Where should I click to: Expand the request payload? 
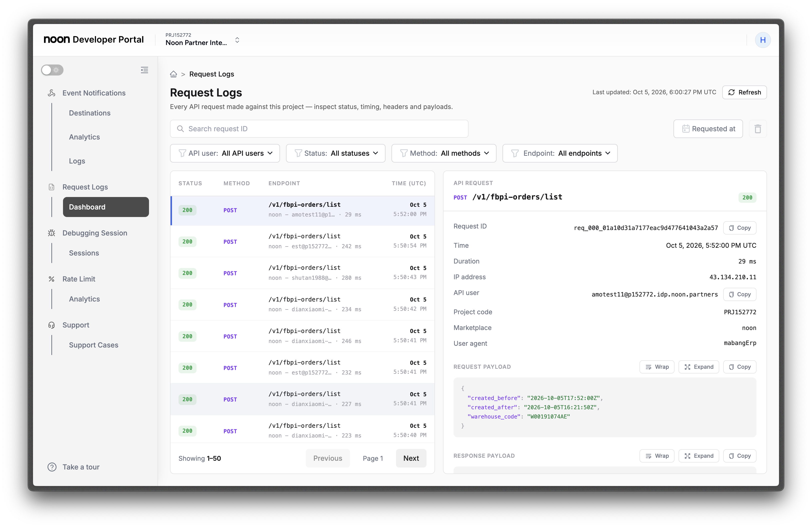(699, 367)
